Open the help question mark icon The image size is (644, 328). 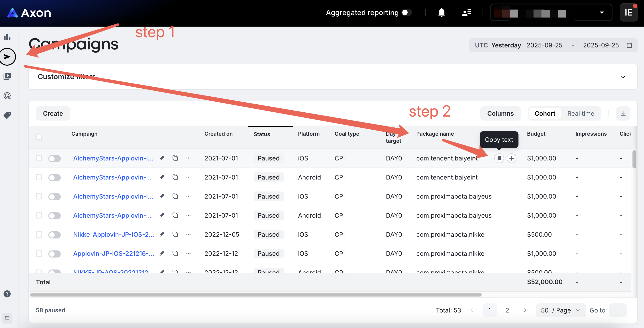[7, 294]
